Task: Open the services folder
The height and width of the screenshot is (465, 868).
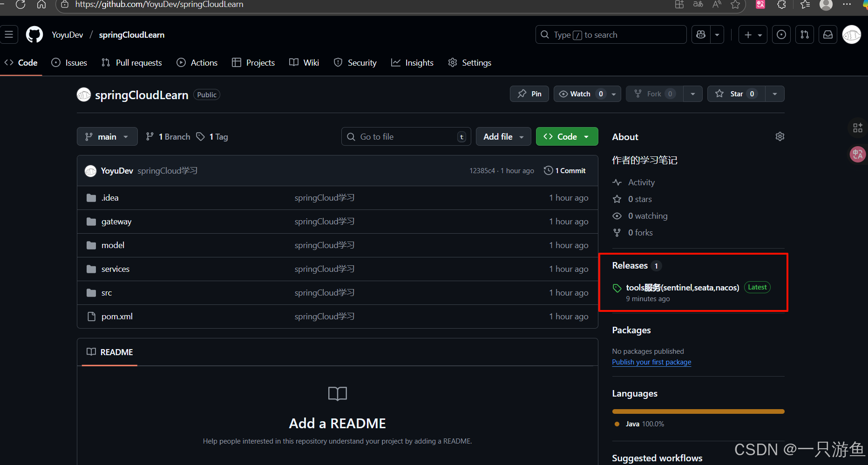Action: point(115,269)
